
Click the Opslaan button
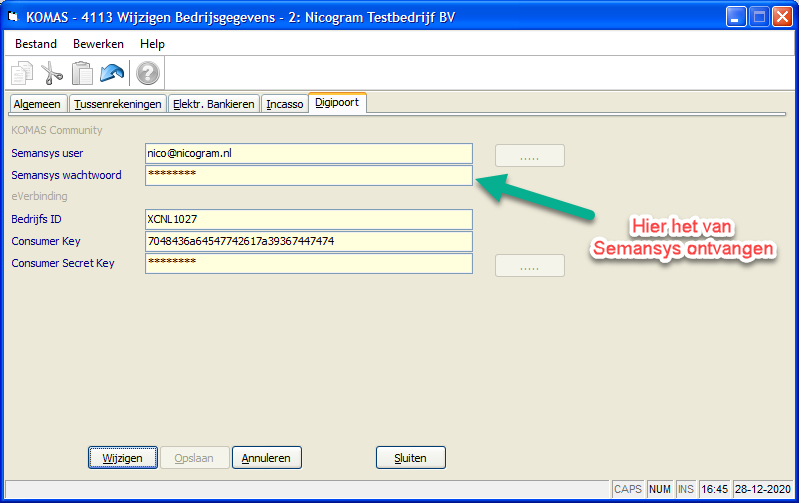(194, 458)
